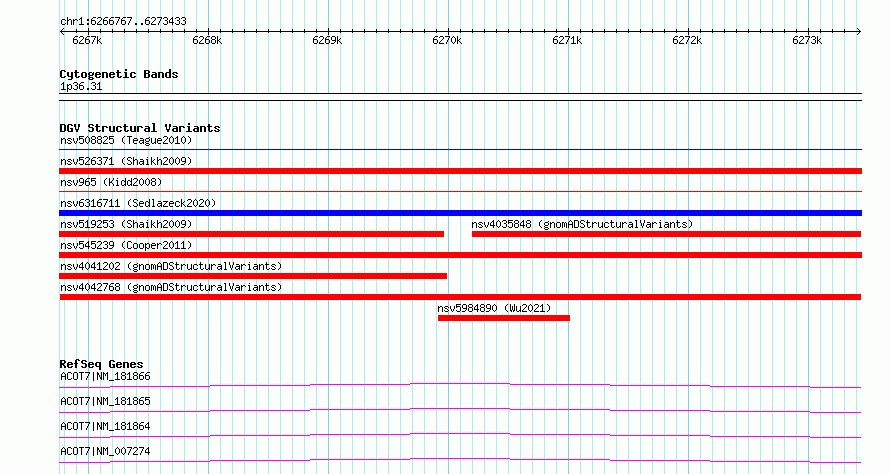Viewport: 890px width, 474px height.
Task: Open nsv4035848 (gnomADStructuralVariants) label
Action: (x=582, y=224)
